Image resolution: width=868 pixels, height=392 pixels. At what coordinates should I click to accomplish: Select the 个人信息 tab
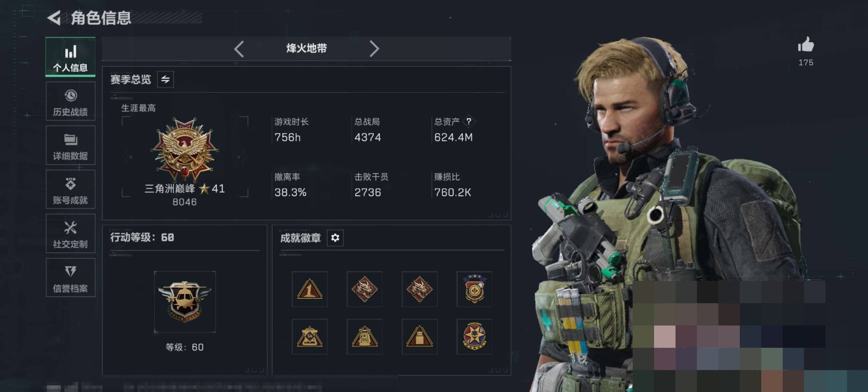coord(70,57)
